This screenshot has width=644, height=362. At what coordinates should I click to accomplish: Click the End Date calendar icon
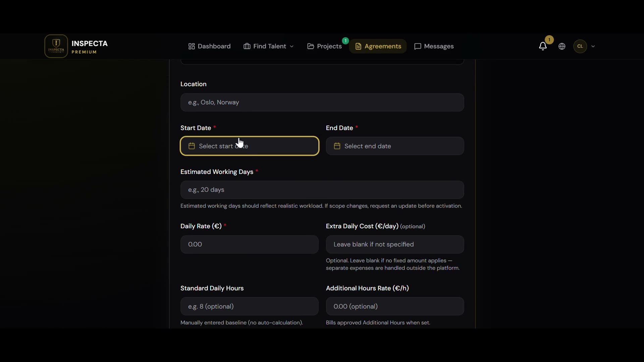coord(337,146)
